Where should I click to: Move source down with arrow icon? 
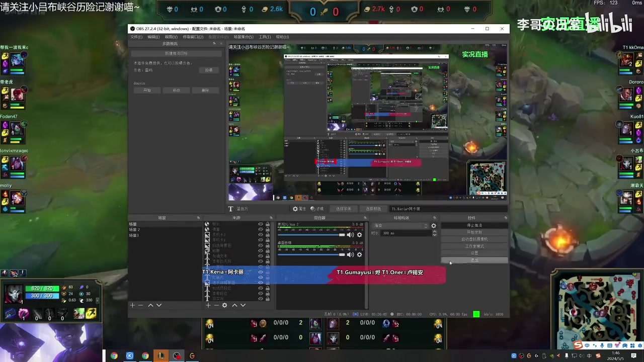(x=243, y=305)
